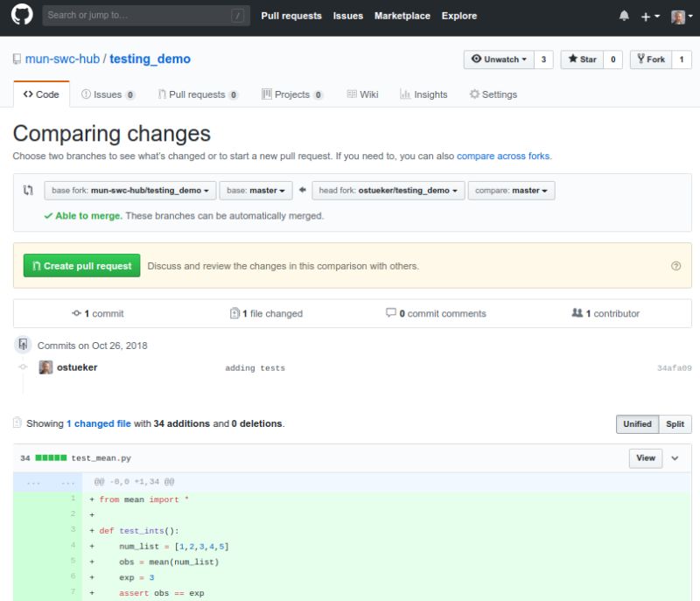700x601 pixels.
Task: Click ostueker's profile avatar thumbnail
Action: pos(47,368)
